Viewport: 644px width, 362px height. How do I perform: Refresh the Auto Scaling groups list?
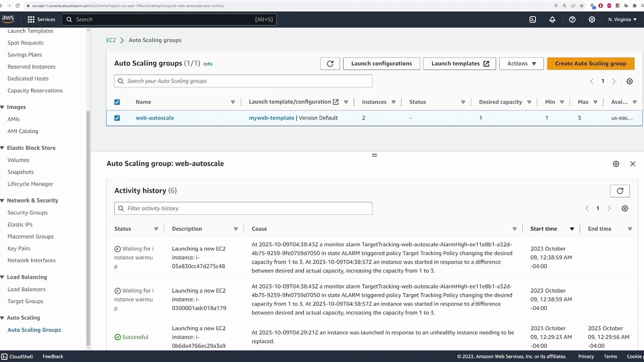tap(330, 64)
